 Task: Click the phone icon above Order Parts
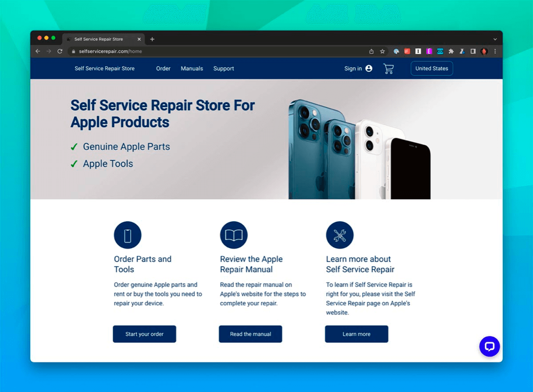(x=127, y=235)
